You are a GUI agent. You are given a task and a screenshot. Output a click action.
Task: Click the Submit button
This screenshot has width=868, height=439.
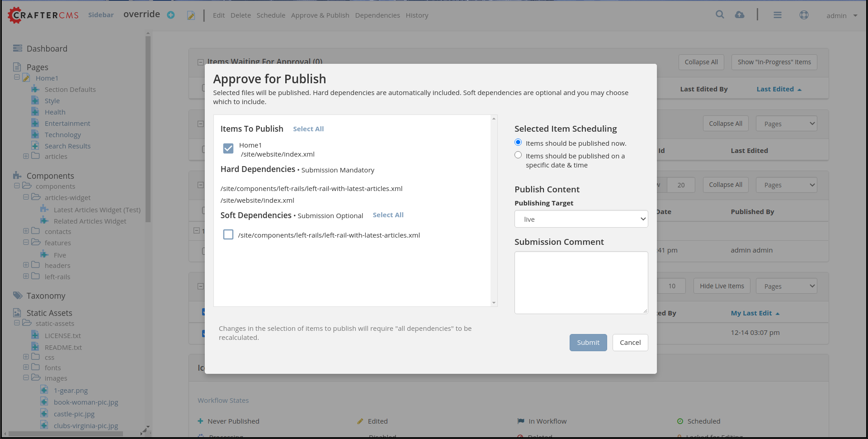[588, 343]
